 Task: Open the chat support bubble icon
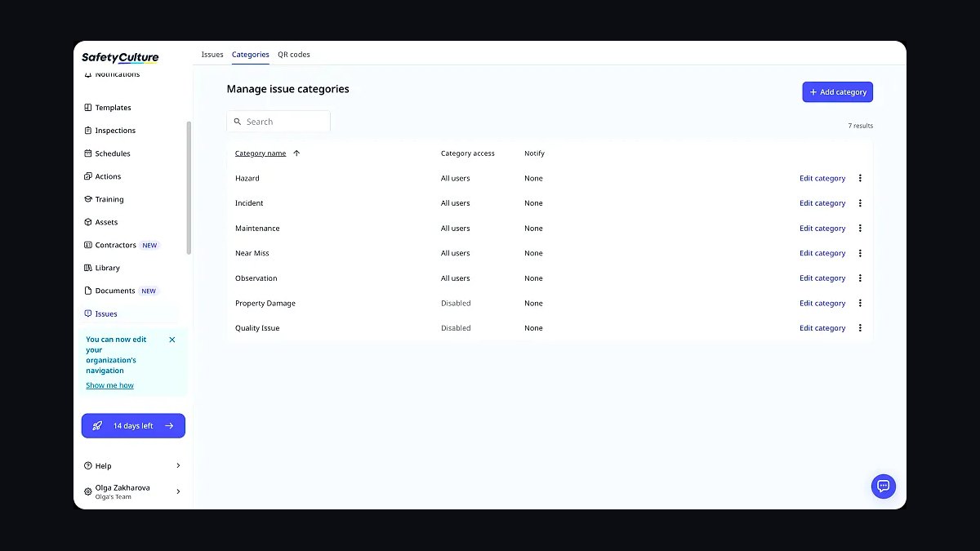[883, 487]
